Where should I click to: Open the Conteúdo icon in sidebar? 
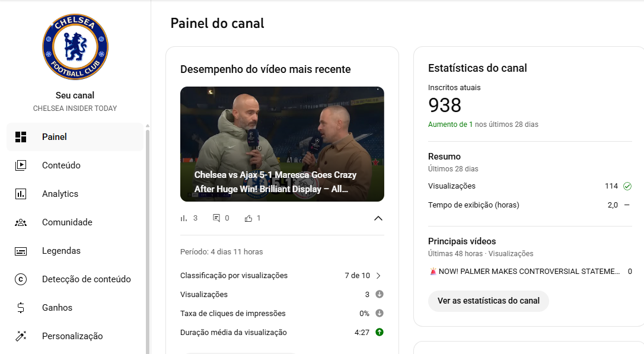click(x=21, y=165)
